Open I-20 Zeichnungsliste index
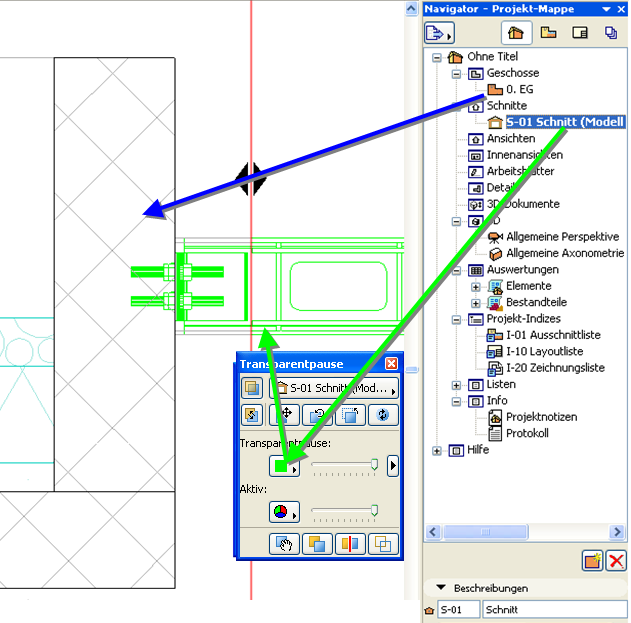This screenshot has height=623, width=631. pos(555,368)
